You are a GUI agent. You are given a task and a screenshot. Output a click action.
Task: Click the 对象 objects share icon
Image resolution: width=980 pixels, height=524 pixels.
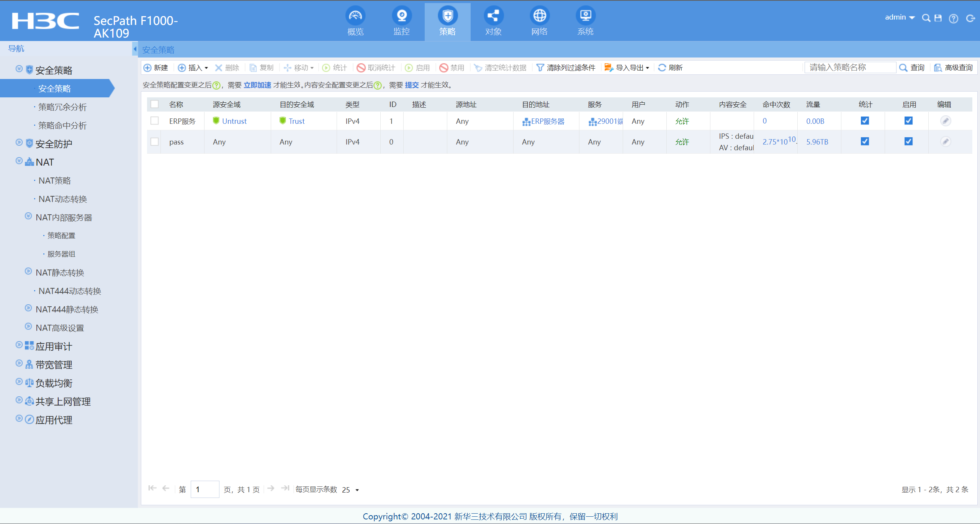click(x=493, y=16)
